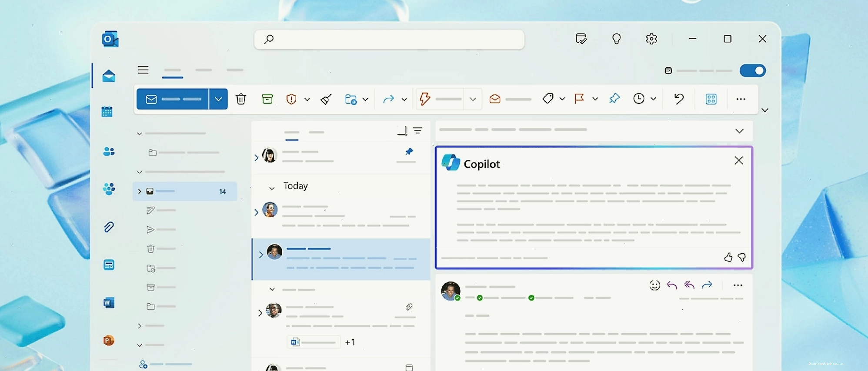Close the Copilot summary panel

tap(738, 160)
